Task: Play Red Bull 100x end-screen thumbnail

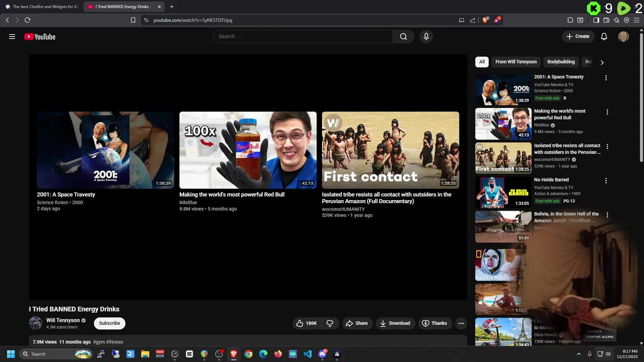Action: click(x=248, y=150)
